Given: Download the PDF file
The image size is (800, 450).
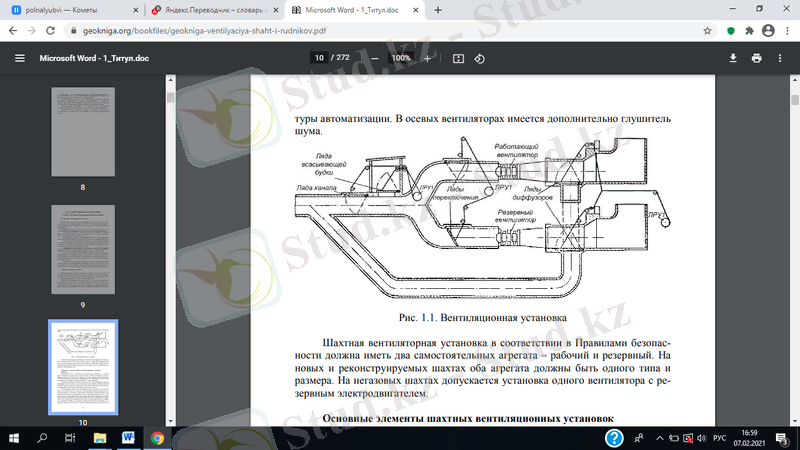Looking at the screenshot, I should point(733,58).
